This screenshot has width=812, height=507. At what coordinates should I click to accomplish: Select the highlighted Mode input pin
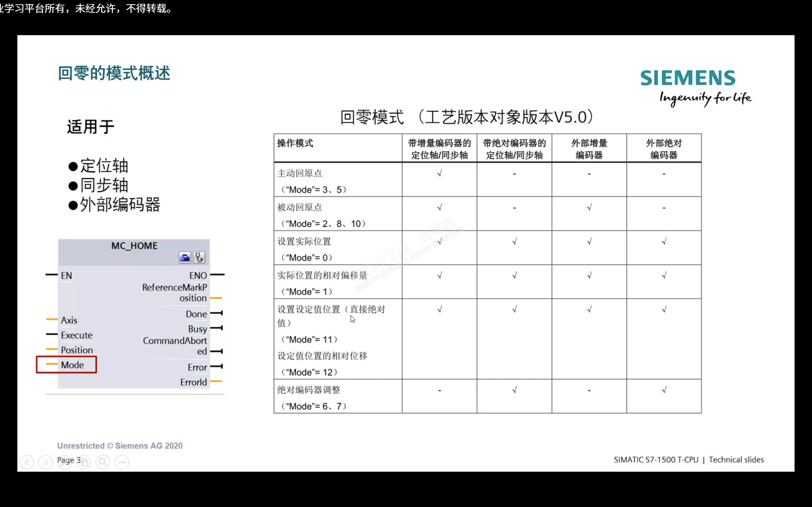tap(72, 365)
